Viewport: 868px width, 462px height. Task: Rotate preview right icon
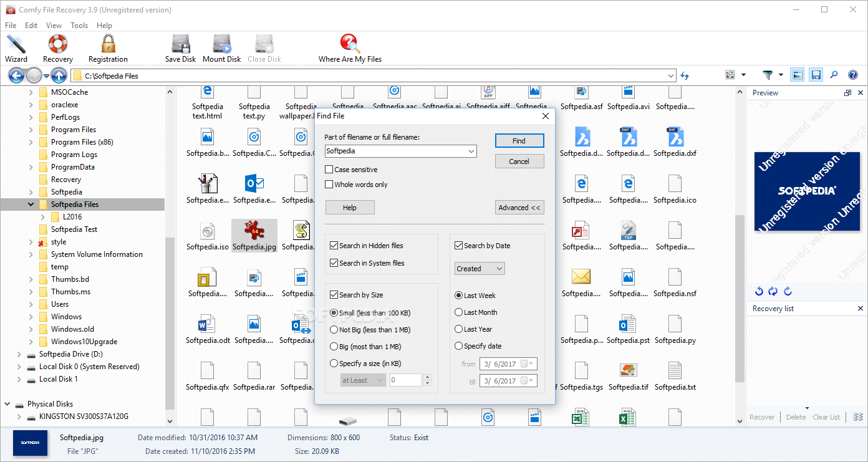(788, 291)
